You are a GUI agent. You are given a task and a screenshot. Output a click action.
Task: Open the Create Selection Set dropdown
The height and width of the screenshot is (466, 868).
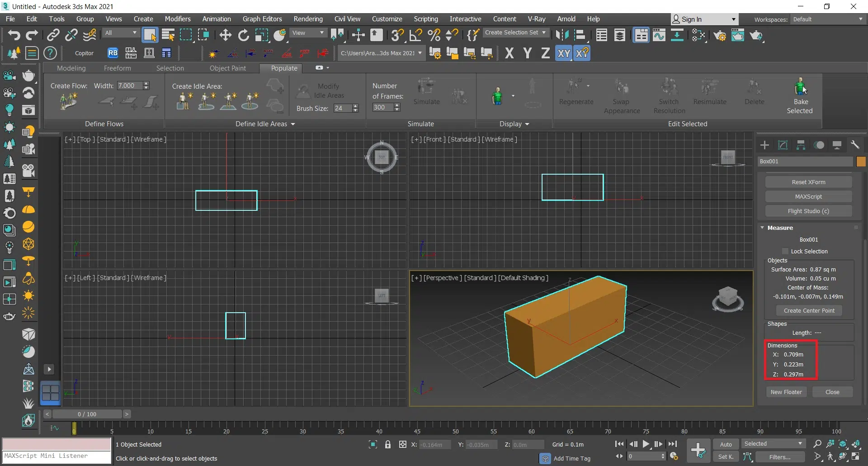click(x=515, y=33)
